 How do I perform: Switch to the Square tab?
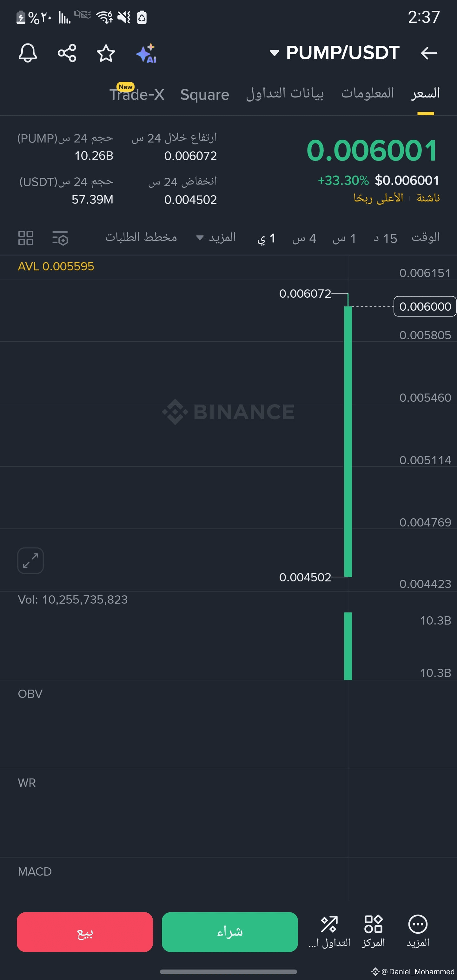point(205,94)
